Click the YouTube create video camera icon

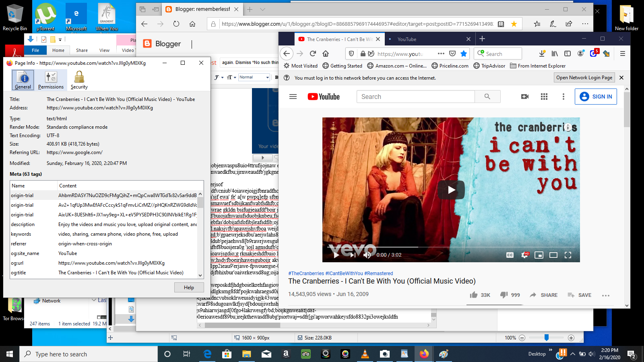[x=525, y=97]
